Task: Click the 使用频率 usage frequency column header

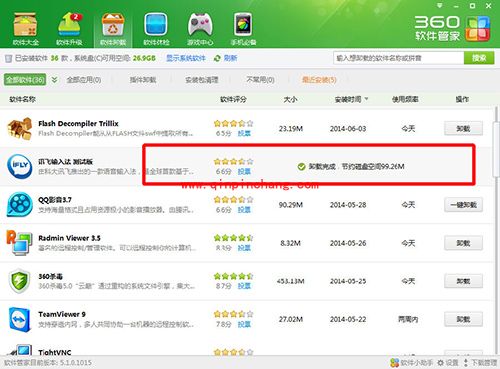Action: tap(405, 99)
